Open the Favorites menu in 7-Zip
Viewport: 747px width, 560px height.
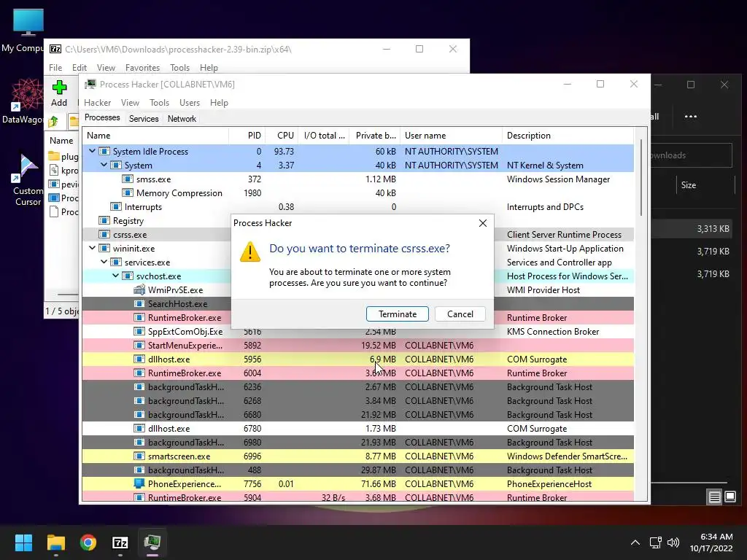click(x=142, y=68)
